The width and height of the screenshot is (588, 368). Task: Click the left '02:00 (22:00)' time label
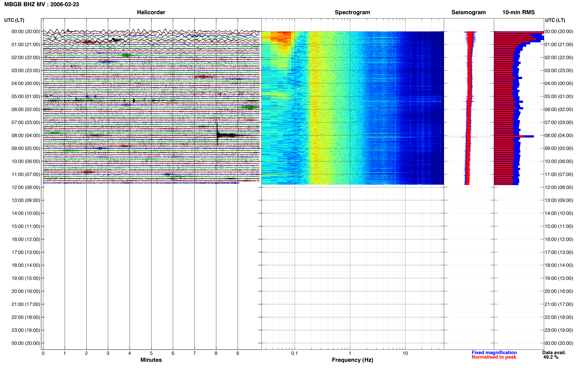point(26,57)
